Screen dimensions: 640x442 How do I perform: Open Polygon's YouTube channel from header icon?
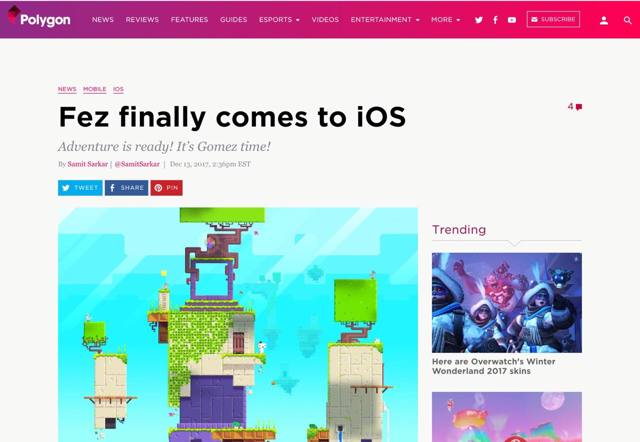512,20
